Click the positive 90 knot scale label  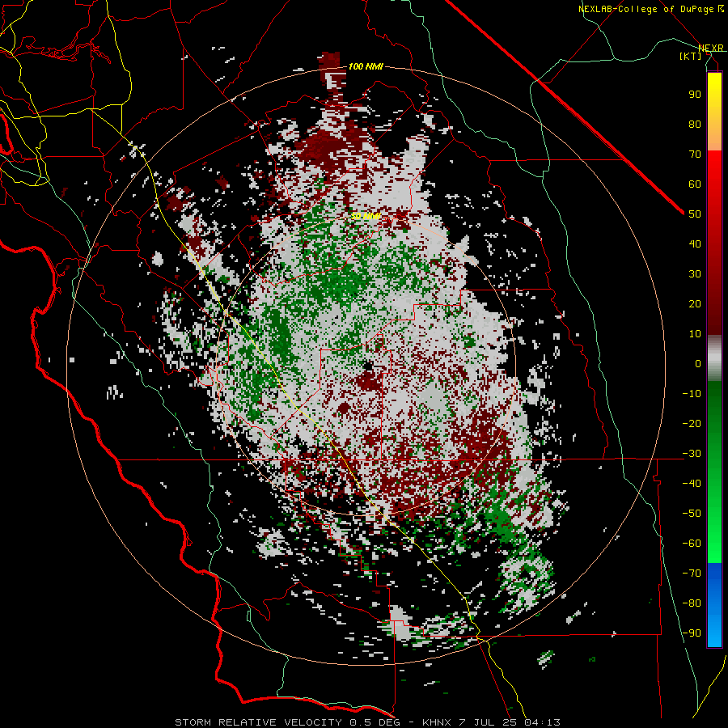[x=695, y=95]
